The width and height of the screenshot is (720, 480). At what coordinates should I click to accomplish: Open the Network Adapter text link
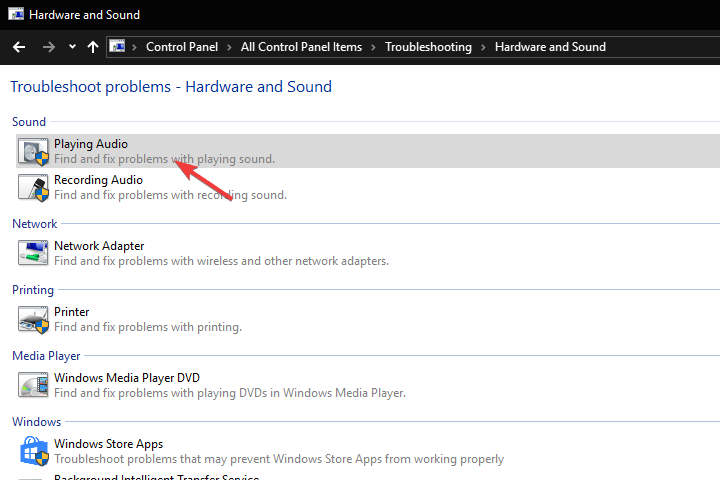[99, 246]
